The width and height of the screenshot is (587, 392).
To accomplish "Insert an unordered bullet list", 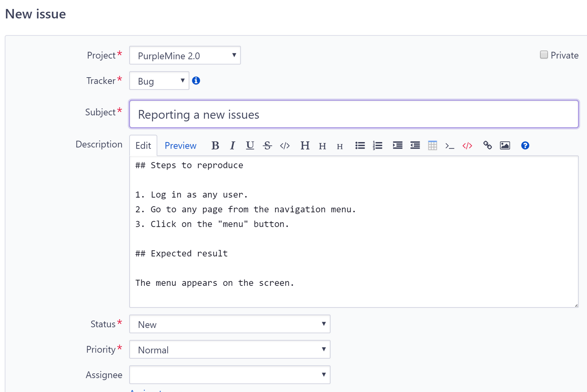I will tap(360, 145).
